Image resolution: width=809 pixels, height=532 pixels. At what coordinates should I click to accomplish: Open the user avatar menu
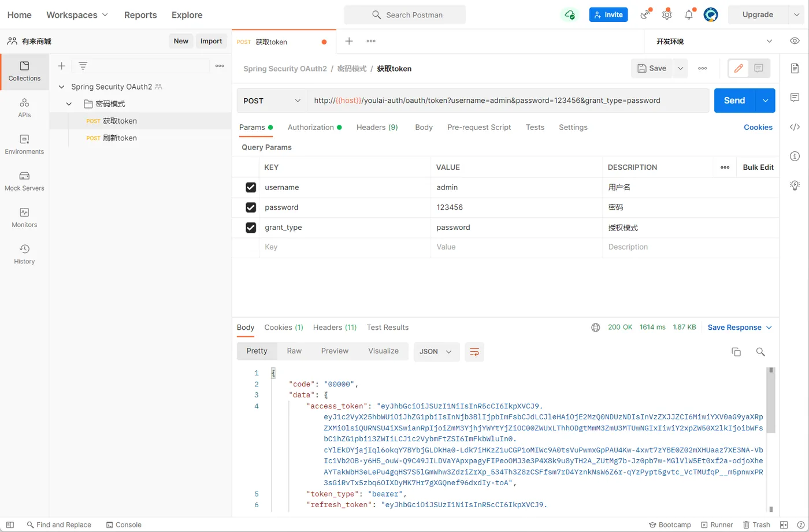coord(711,14)
